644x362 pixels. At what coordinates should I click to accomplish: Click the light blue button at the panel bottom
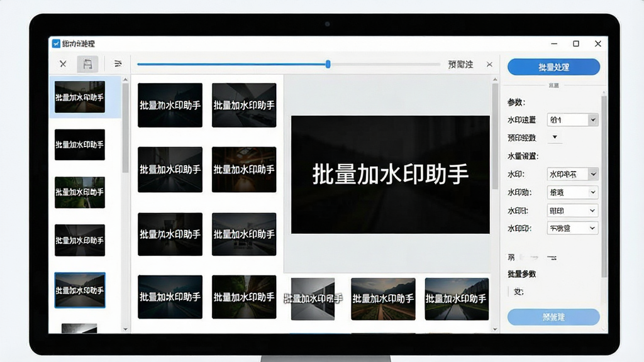click(553, 317)
